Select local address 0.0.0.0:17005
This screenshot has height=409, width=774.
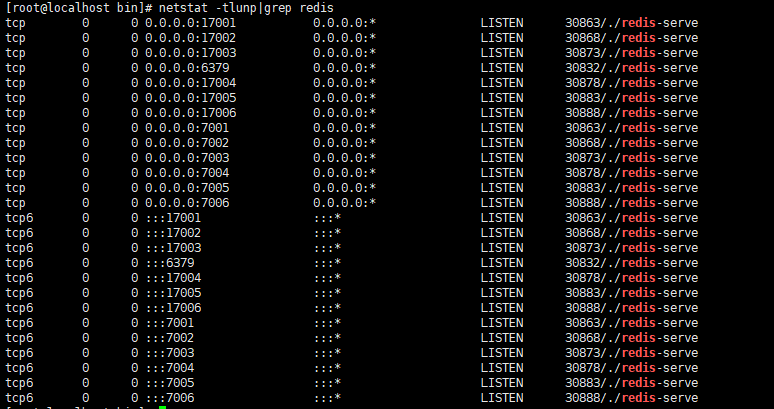[x=191, y=98]
